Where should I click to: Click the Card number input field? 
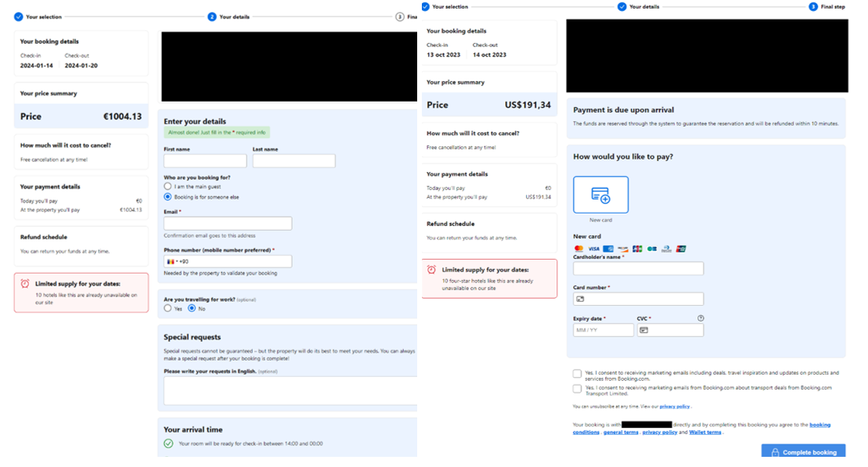click(638, 299)
